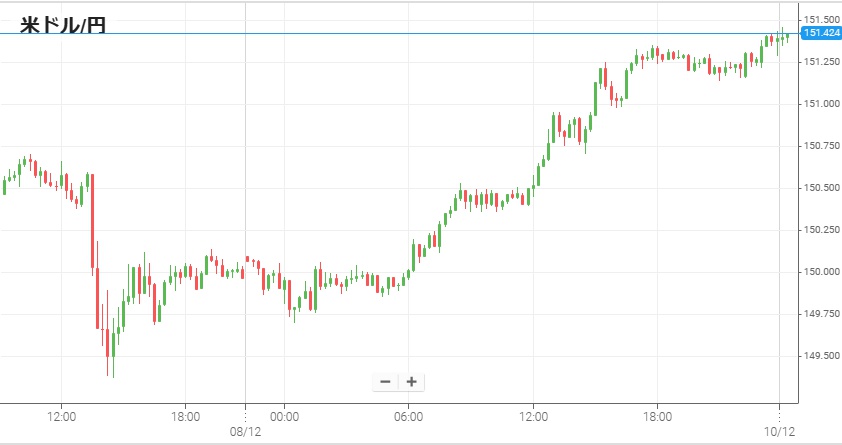
Task: Click the 00:00 time axis label
Action: click(284, 417)
